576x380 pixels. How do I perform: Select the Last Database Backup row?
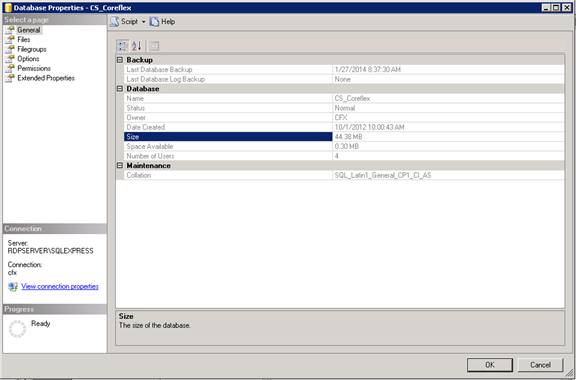344,69
